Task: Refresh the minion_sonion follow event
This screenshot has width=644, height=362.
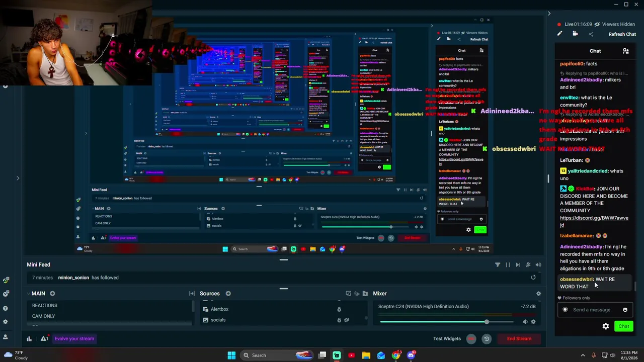Action: pyautogui.click(x=533, y=278)
